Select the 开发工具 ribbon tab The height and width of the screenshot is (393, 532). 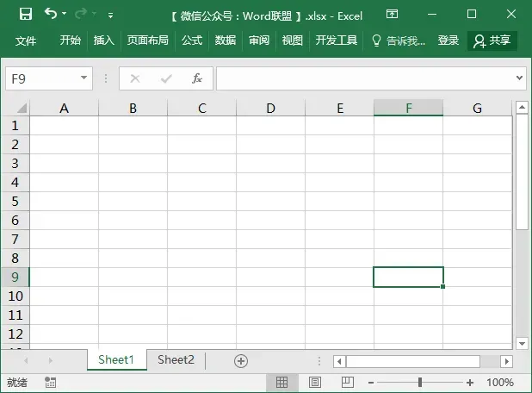tap(337, 41)
